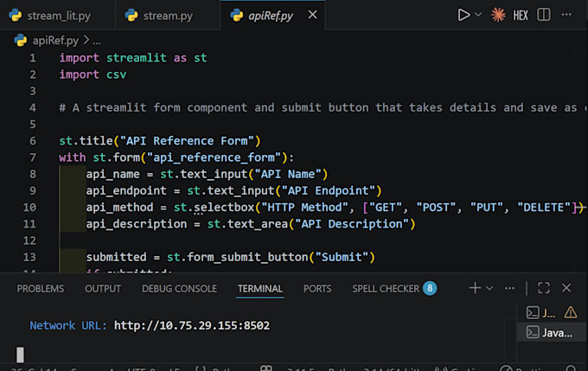
Task: Click the submitted form_submit_button line
Action: tap(230, 257)
